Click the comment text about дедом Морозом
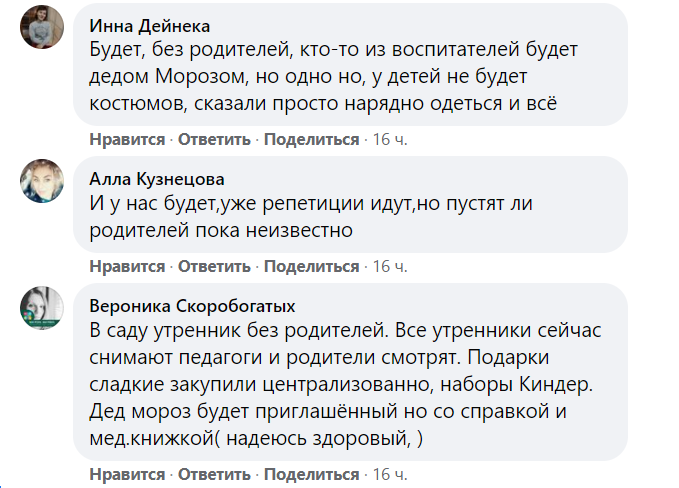 333,77
